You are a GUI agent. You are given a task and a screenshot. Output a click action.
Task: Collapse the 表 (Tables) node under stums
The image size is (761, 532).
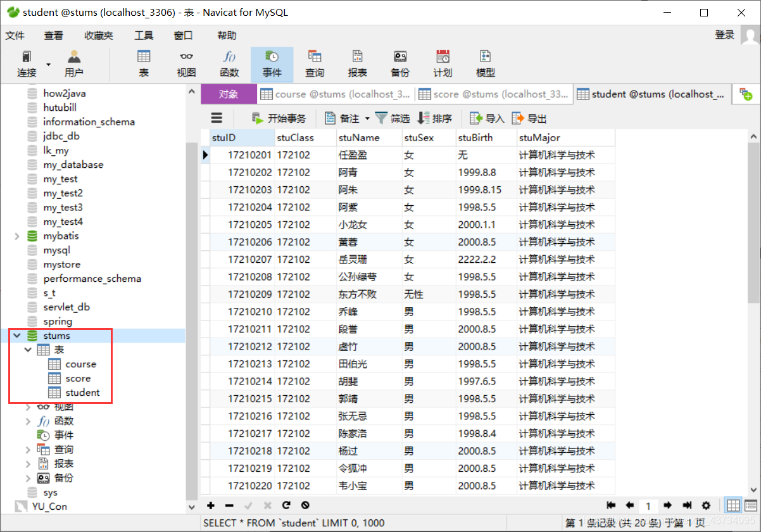28,350
